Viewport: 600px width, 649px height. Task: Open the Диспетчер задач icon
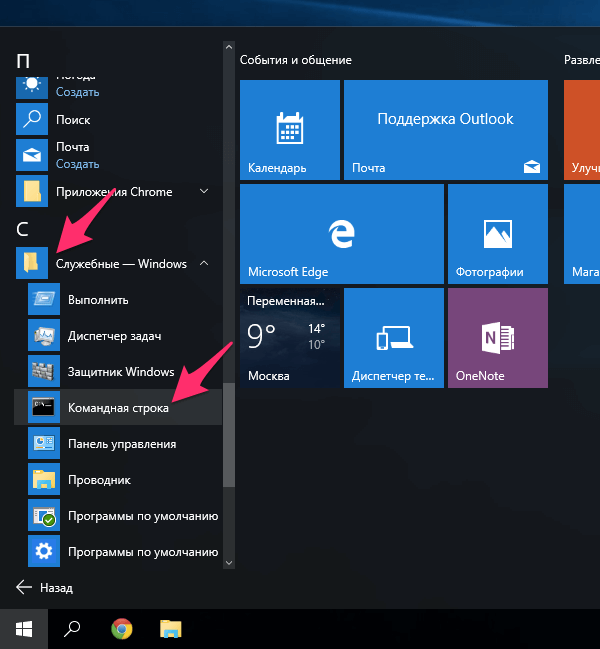tap(44, 335)
